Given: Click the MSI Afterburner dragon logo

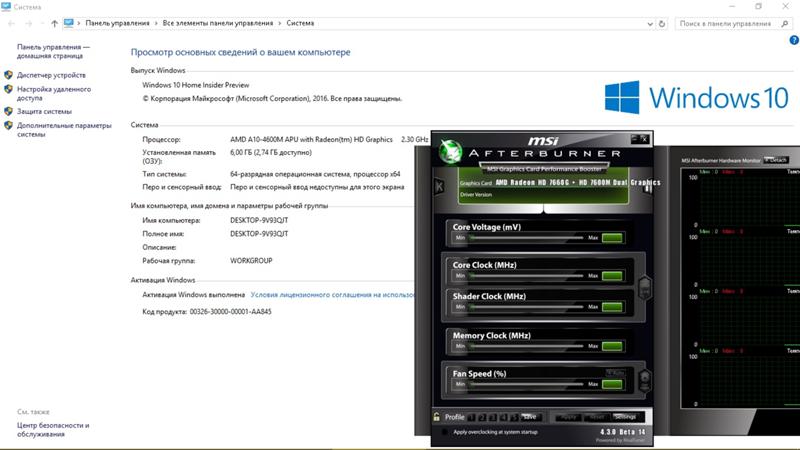Looking at the screenshot, I should (x=451, y=152).
